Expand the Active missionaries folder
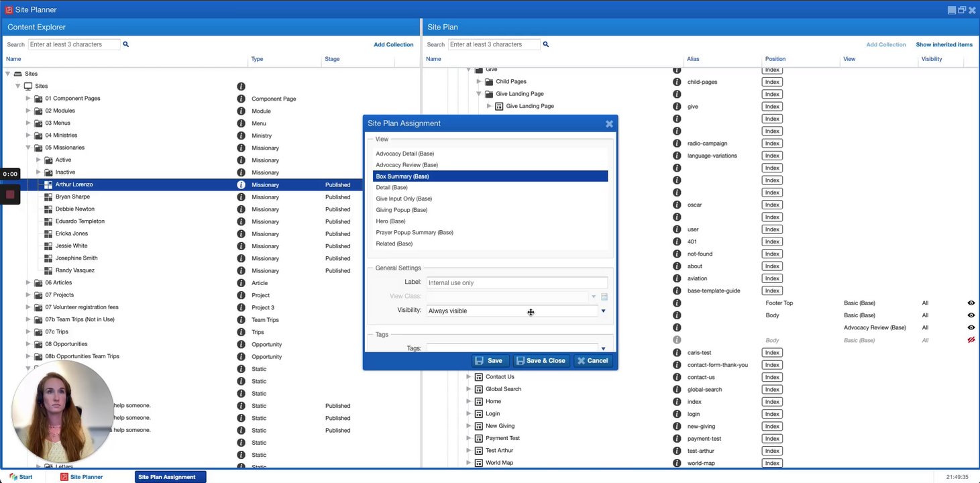This screenshot has width=980, height=483. coord(38,160)
